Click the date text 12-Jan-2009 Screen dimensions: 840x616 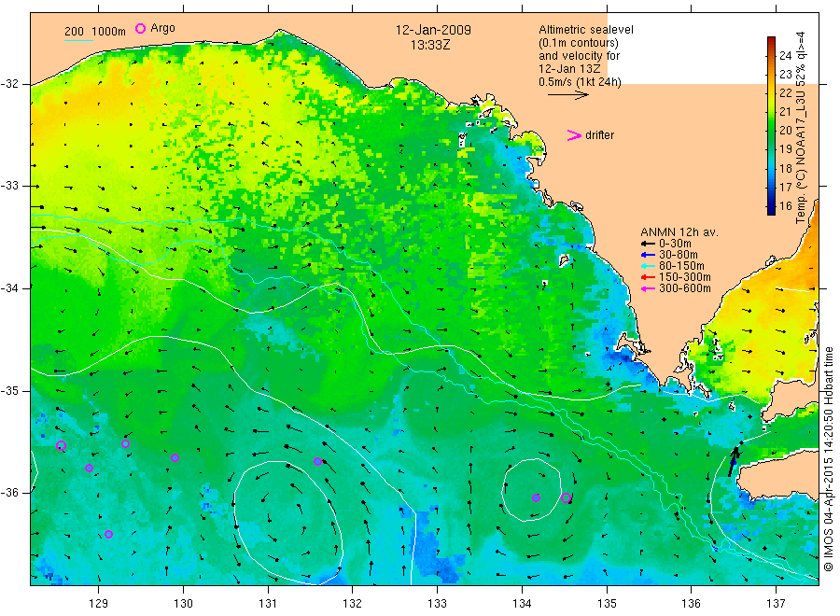433,30
